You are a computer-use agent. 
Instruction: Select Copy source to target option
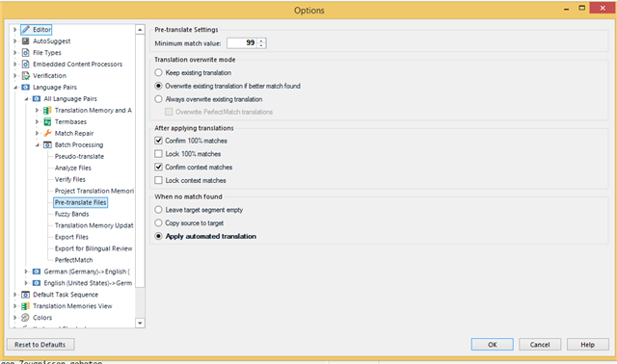(x=158, y=222)
